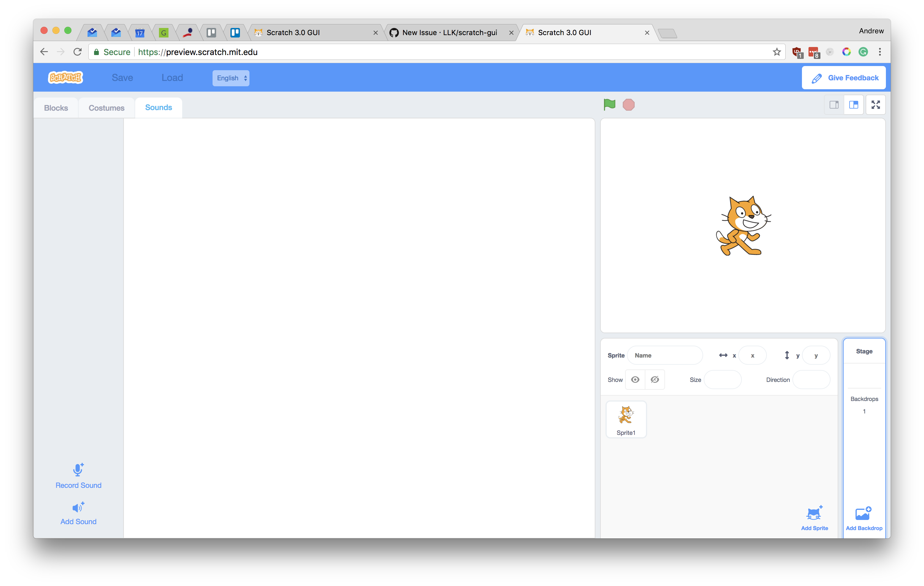Viewport: 924px width, 586px height.
Task: Click the y position input field
Action: click(816, 355)
